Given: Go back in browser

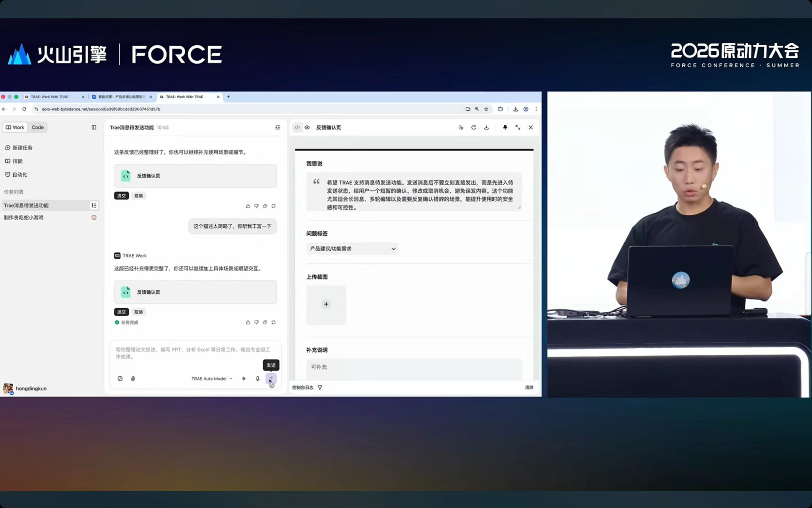Looking at the screenshot, I should click(x=4, y=109).
